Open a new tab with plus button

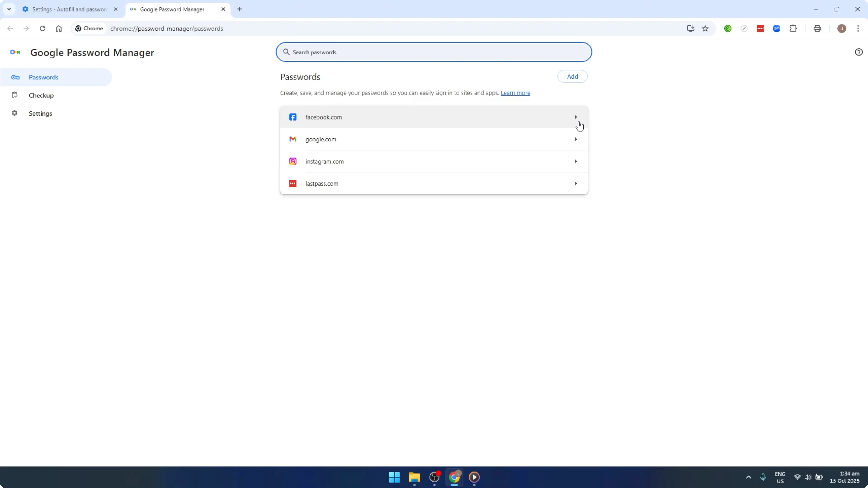pos(240,9)
